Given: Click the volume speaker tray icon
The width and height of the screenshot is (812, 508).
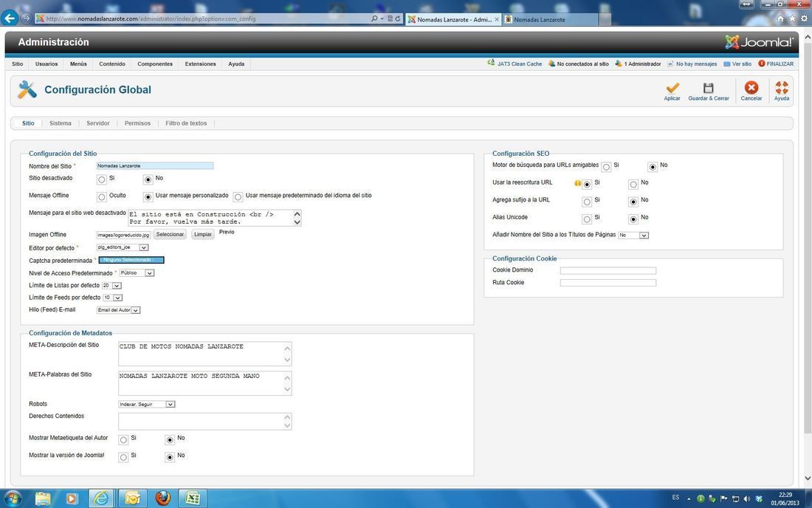Looking at the screenshot, I should [x=747, y=498].
